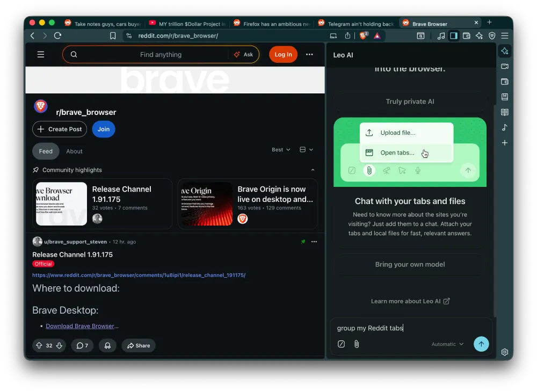This screenshot has height=392, width=537.
Task: Open the 7 comments button
Action: [82, 345]
